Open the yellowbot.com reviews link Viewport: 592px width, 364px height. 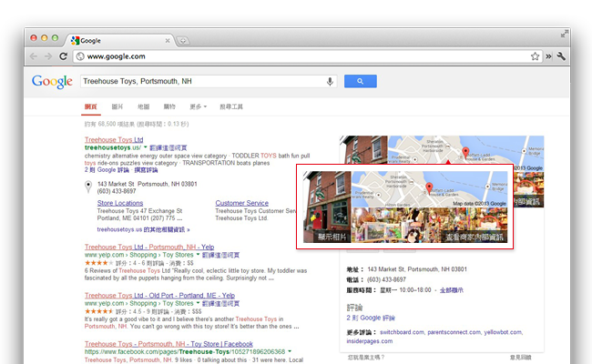(503, 332)
